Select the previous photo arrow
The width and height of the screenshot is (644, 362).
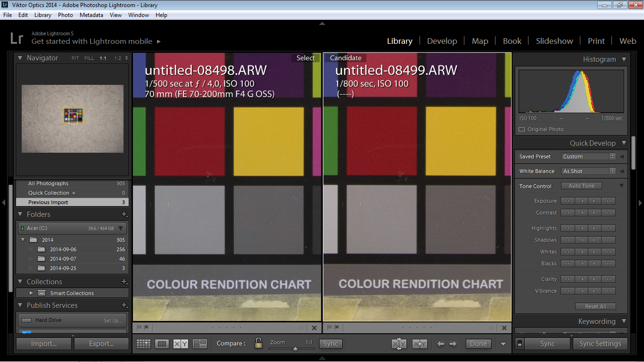pyautogui.click(x=440, y=344)
